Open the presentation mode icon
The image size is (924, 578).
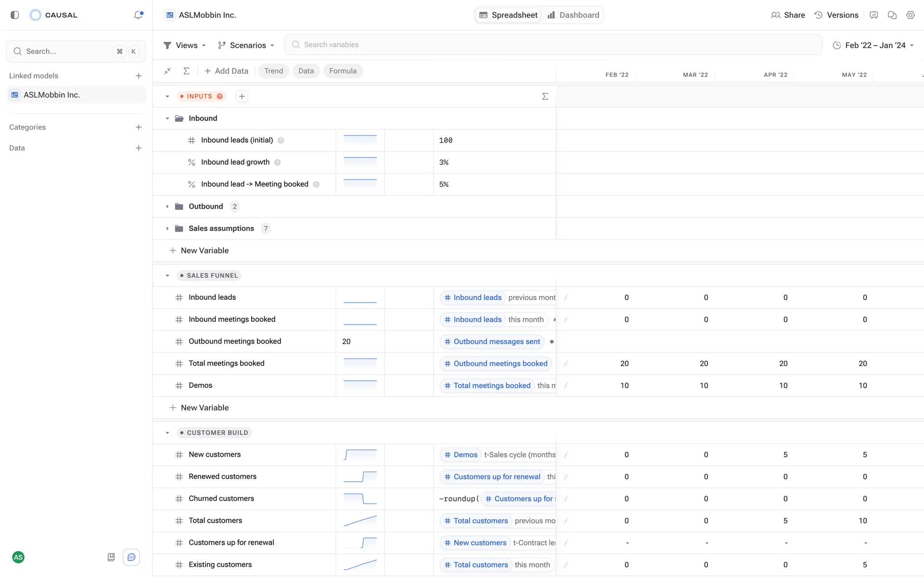pyautogui.click(x=874, y=15)
